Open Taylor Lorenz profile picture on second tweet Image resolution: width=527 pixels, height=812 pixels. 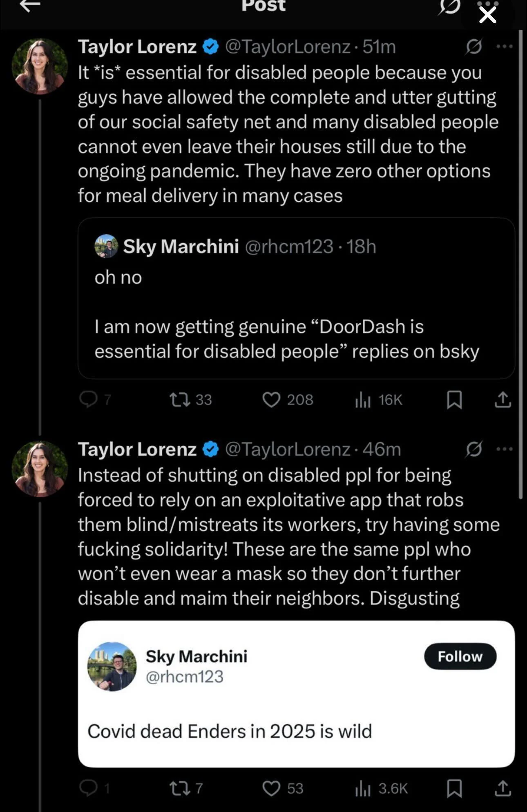tap(40, 469)
